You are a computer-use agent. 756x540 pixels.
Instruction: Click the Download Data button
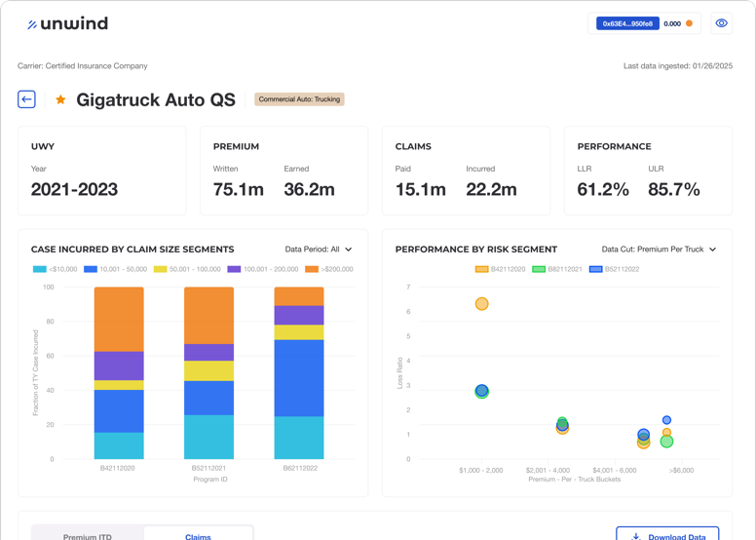coord(667,536)
